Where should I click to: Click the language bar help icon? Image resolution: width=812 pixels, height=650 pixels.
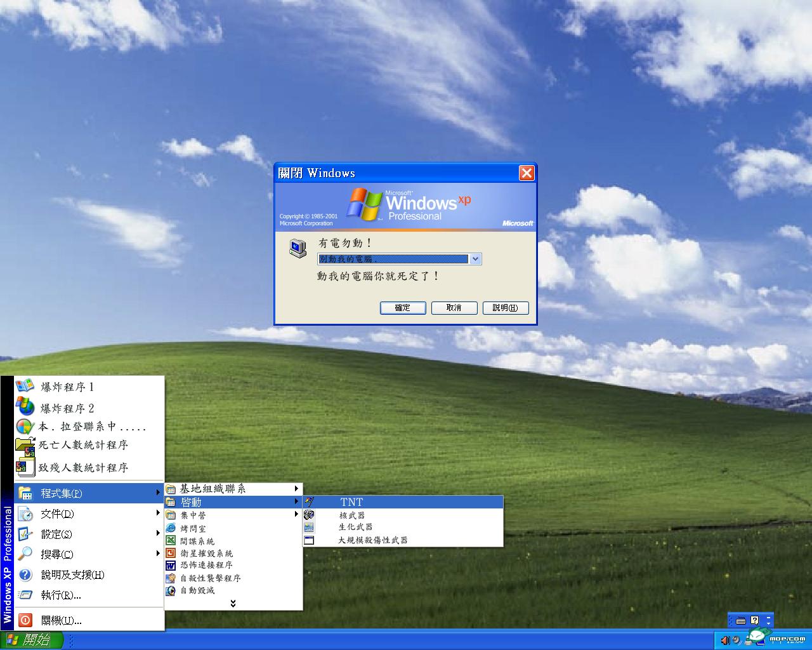tap(754, 621)
